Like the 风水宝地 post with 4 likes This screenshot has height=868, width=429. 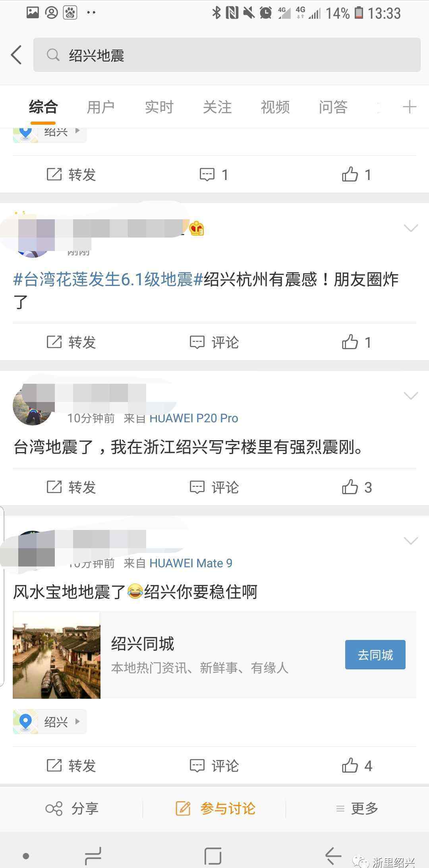357,766
